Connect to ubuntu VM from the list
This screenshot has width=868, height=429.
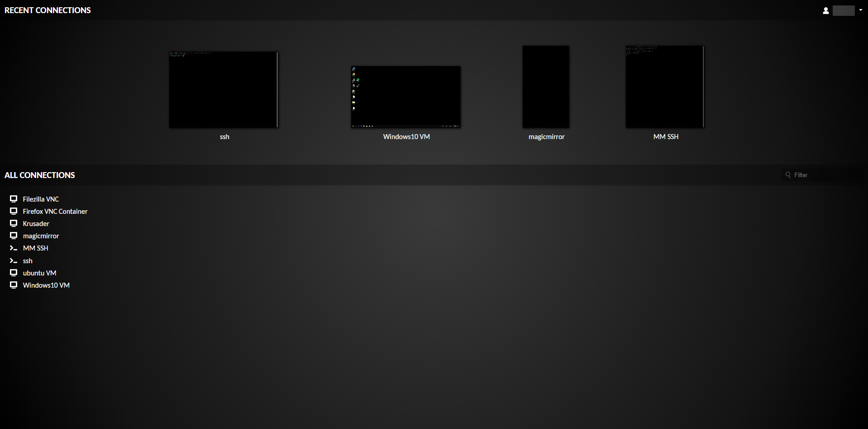pos(40,273)
